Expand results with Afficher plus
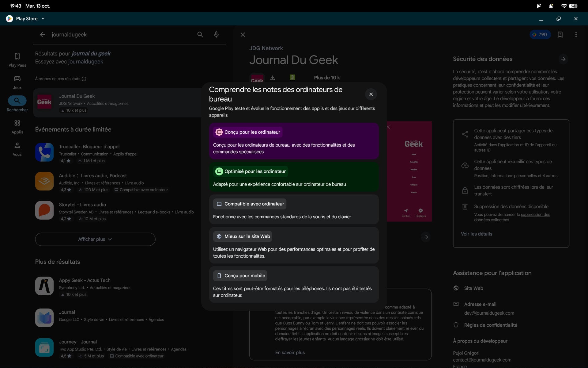The height and width of the screenshot is (368, 588). (x=95, y=239)
